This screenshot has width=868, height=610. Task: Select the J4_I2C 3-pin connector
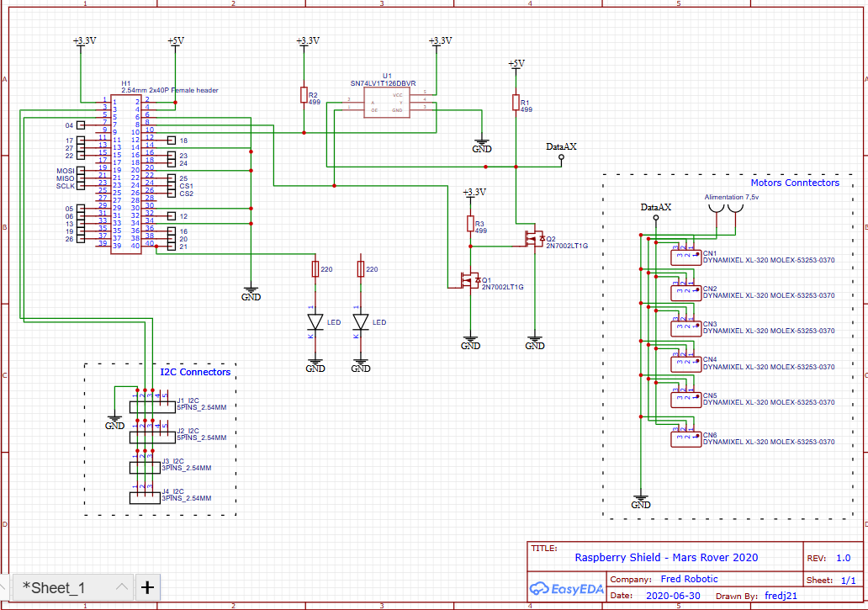(145, 498)
